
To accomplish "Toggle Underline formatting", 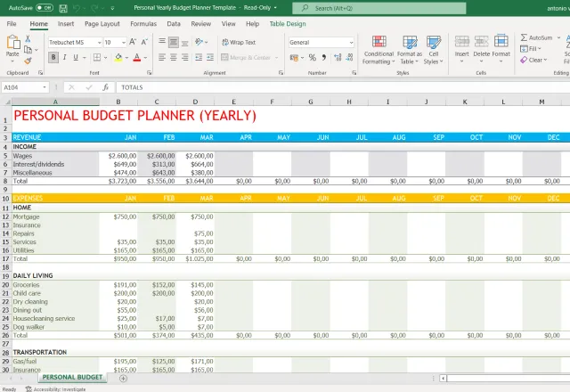I will point(76,57).
